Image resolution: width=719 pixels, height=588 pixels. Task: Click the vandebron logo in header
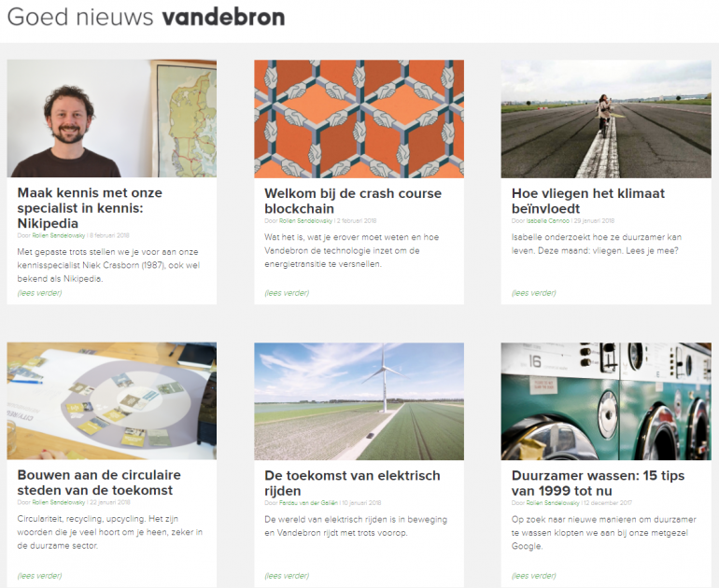coord(223,17)
